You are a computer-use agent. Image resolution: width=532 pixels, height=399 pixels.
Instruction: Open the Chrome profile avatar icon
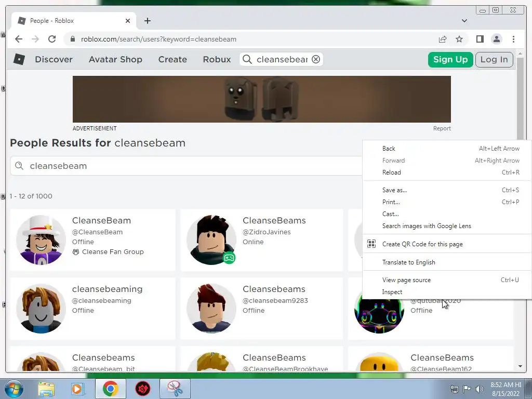pos(496,39)
